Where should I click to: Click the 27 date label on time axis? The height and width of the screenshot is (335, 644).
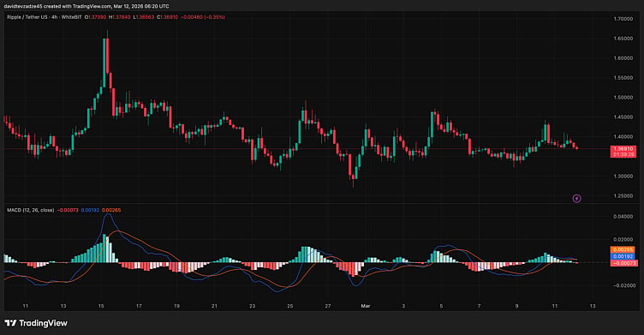coord(328,306)
